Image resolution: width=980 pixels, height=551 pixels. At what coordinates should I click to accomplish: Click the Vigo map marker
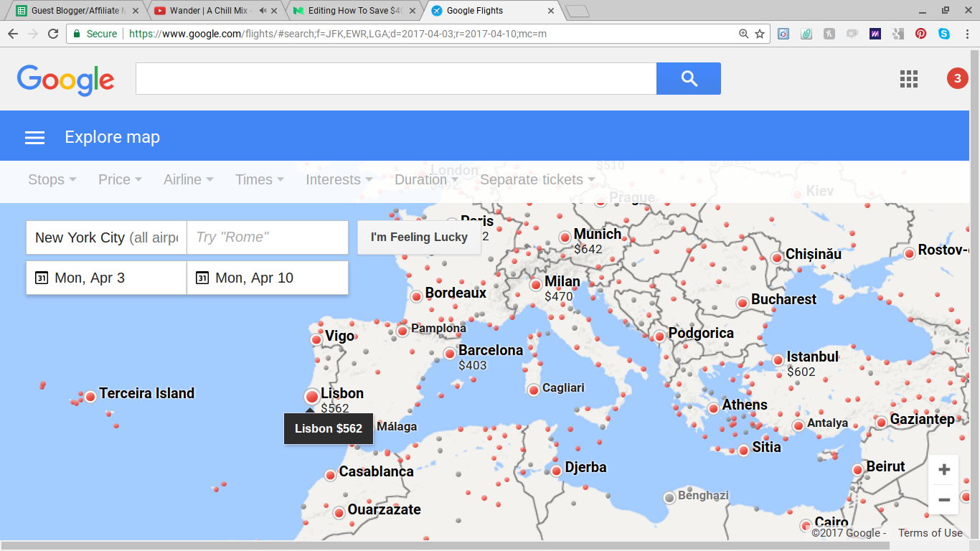(316, 339)
